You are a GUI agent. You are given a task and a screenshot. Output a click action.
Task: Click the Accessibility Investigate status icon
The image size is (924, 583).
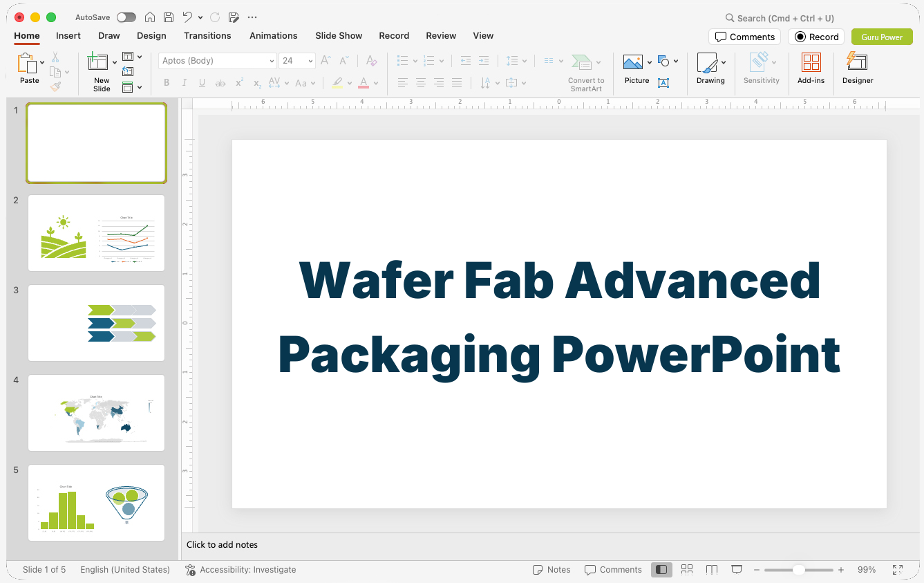191,570
